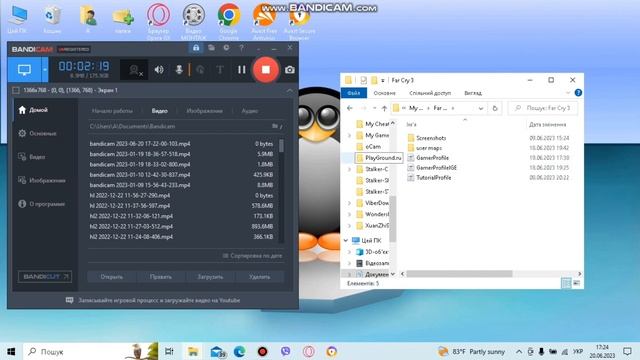
Task: Open Спільний доступ ribbon tab in Explorer
Action: coord(430,93)
